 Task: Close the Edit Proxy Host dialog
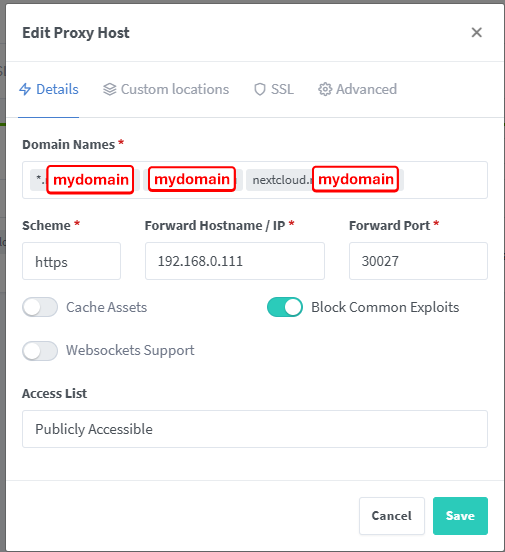pyautogui.click(x=476, y=32)
